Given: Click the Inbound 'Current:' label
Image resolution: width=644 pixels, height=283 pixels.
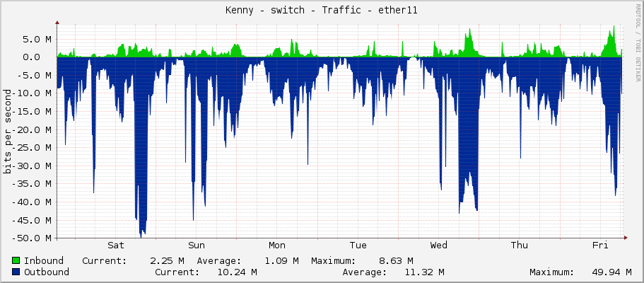Looking at the screenshot, I should (x=105, y=260).
